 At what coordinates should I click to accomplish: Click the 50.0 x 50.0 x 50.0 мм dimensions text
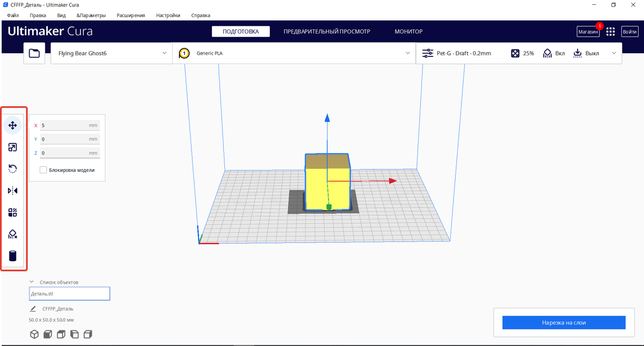click(x=51, y=320)
